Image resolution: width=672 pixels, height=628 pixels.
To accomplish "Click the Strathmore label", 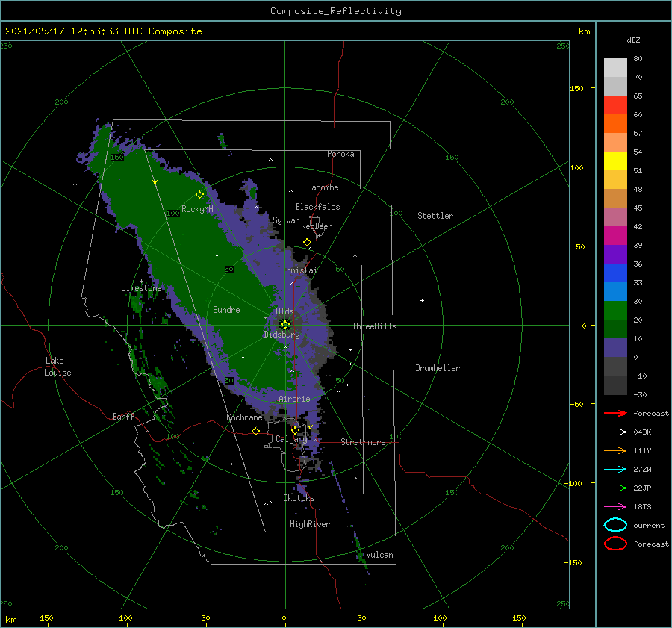I will coord(363,442).
